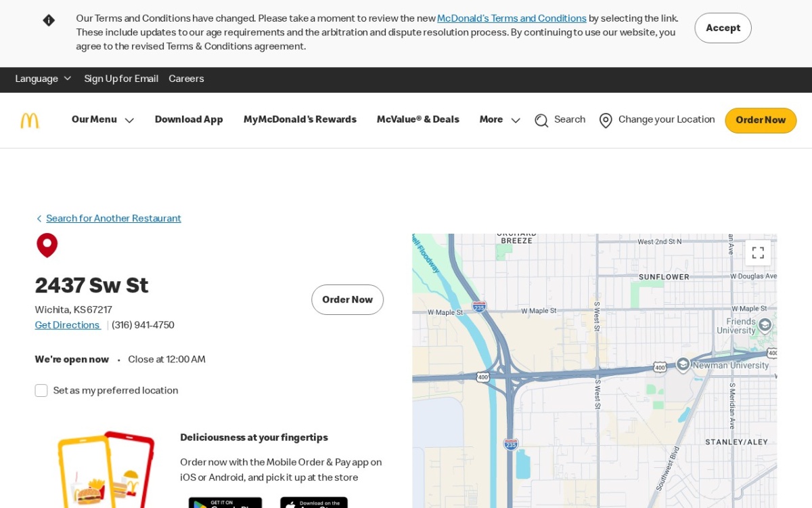Toggle map fullscreen view icon
The height and width of the screenshot is (508, 812).
[758, 253]
